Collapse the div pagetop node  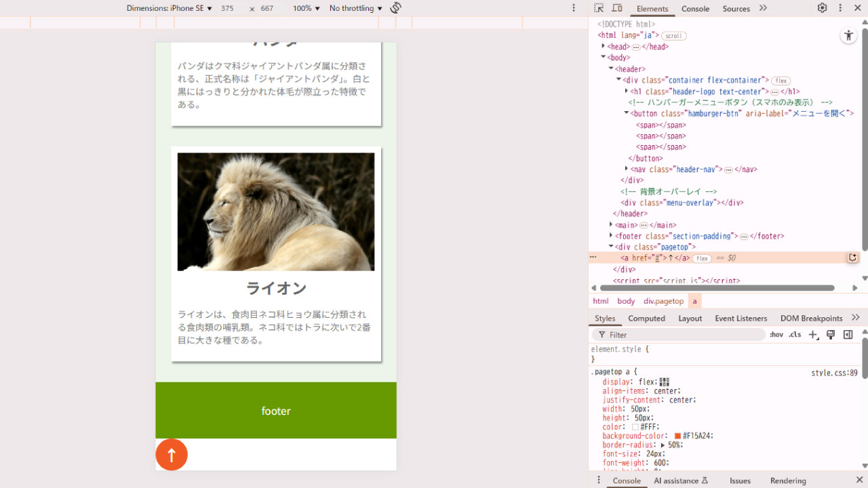click(611, 247)
